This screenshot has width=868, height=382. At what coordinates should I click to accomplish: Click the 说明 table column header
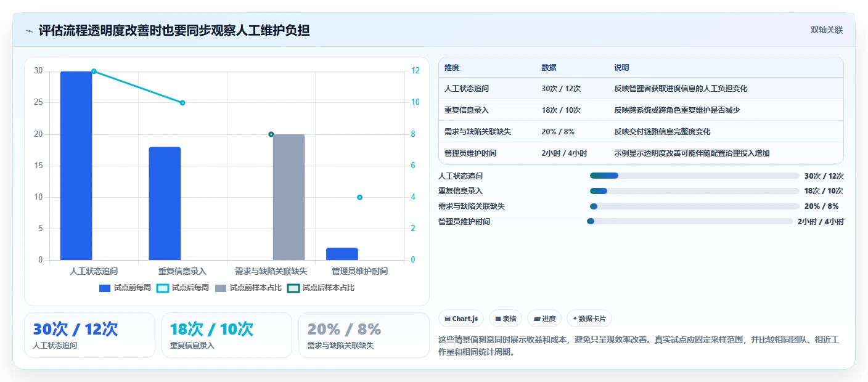tap(621, 68)
